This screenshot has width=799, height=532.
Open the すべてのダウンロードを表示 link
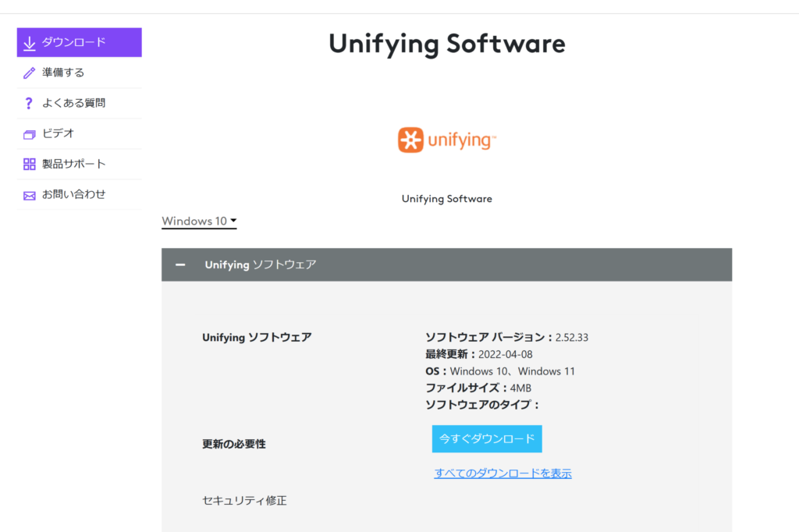click(503, 473)
